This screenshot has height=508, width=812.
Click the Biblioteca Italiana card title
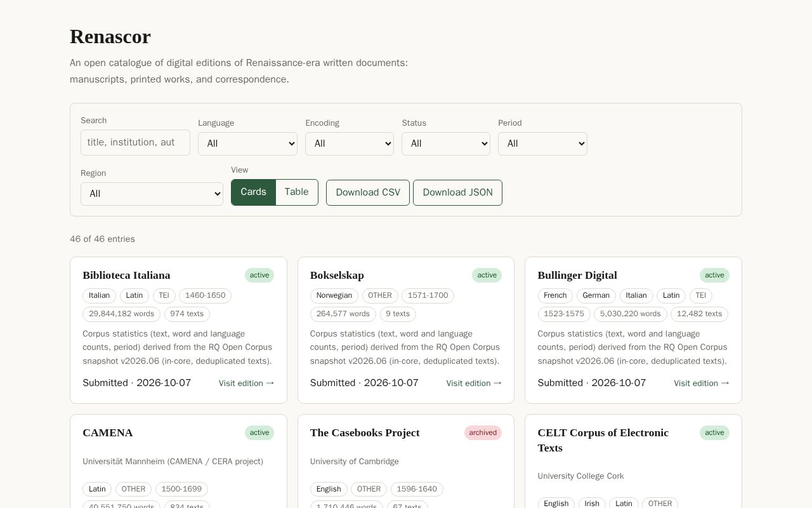click(126, 275)
